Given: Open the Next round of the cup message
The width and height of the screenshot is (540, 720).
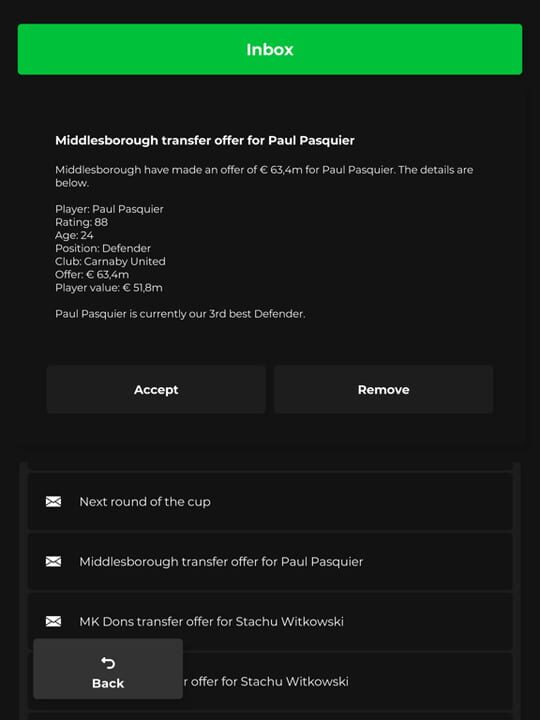Looking at the screenshot, I should tap(270, 501).
